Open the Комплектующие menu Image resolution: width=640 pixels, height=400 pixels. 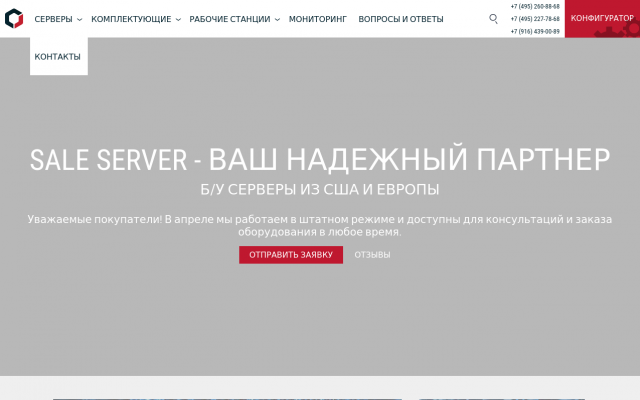[131, 19]
